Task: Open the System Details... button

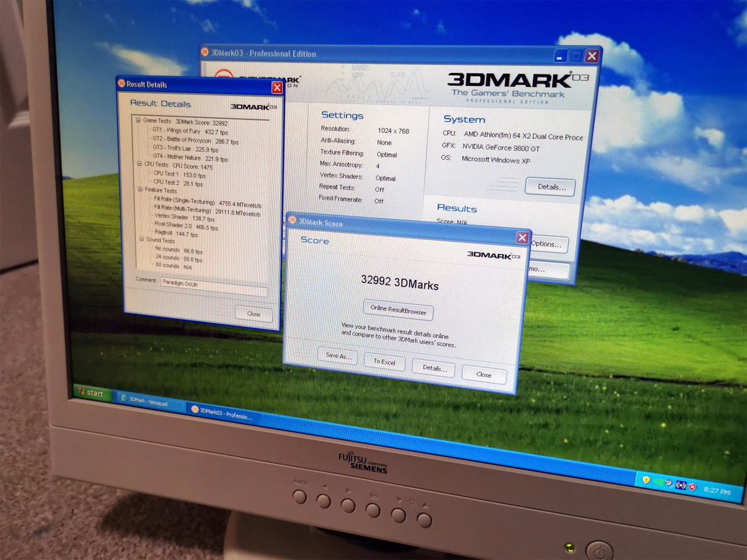Action: coord(550,187)
